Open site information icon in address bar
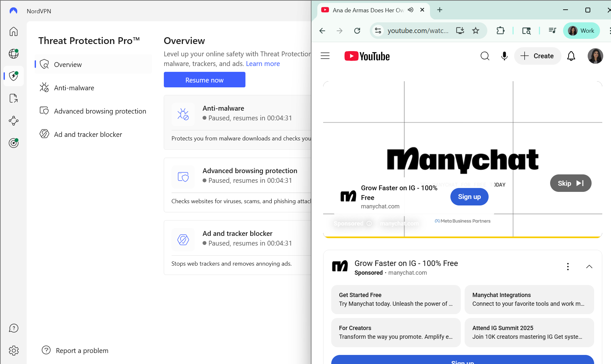Image resolution: width=611 pixels, height=364 pixels. tap(378, 31)
